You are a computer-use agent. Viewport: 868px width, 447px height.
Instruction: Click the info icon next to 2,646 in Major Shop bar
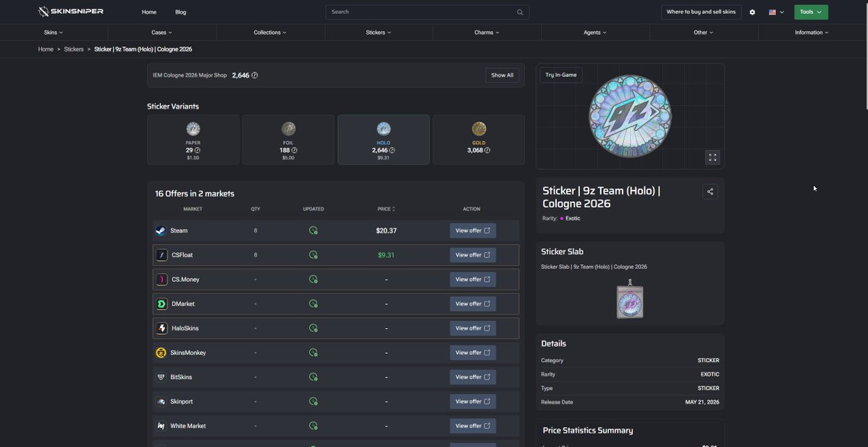(255, 75)
